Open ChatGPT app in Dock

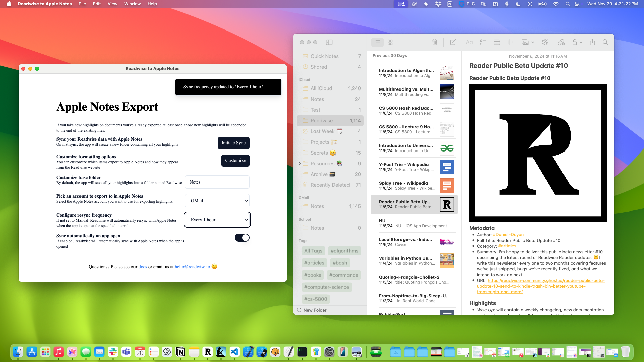167,352
